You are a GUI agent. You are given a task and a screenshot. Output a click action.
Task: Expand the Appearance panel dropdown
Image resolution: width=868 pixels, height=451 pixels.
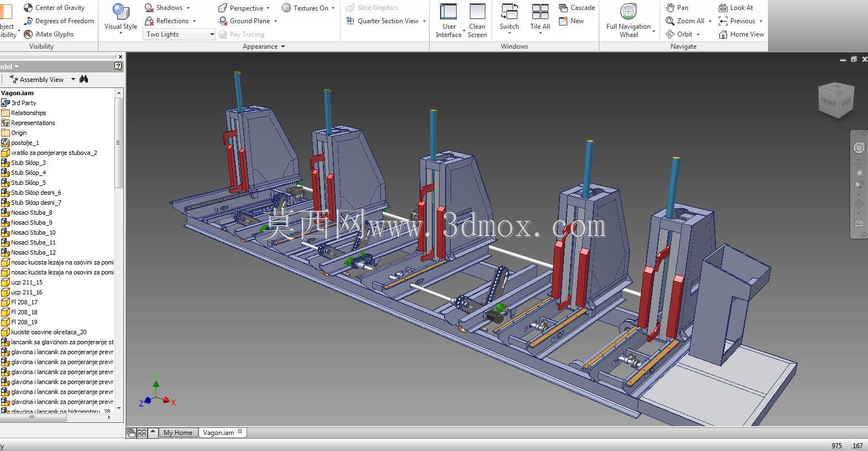(283, 46)
